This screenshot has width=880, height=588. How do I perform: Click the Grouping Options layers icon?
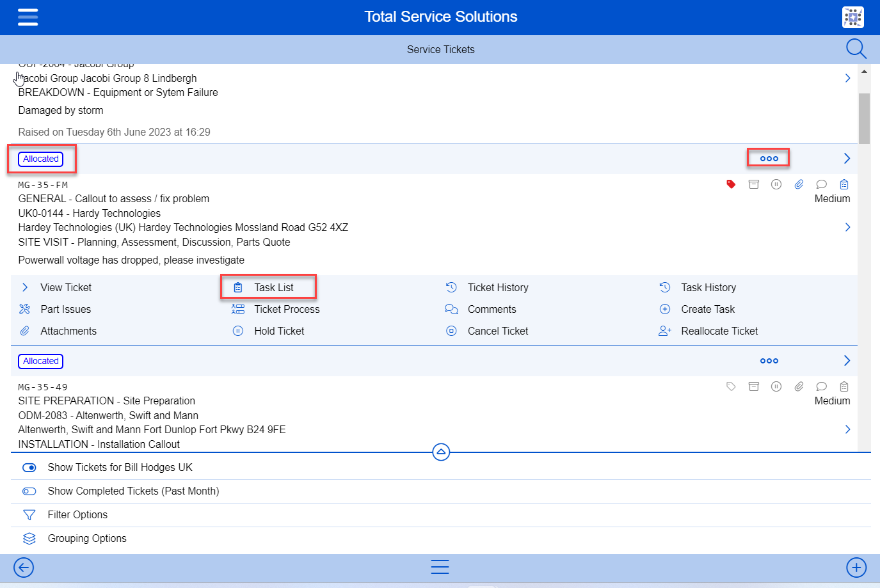click(x=29, y=539)
